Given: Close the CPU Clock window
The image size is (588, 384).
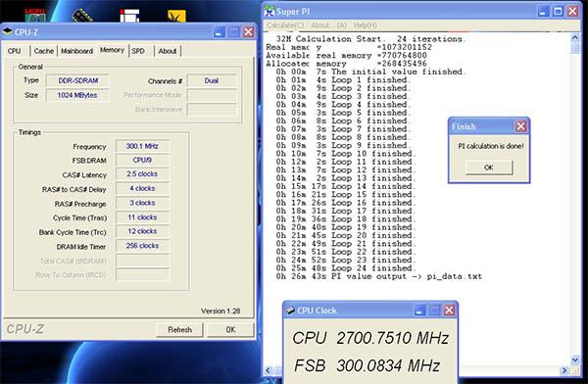Looking at the screenshot, I should click(449, 311).
